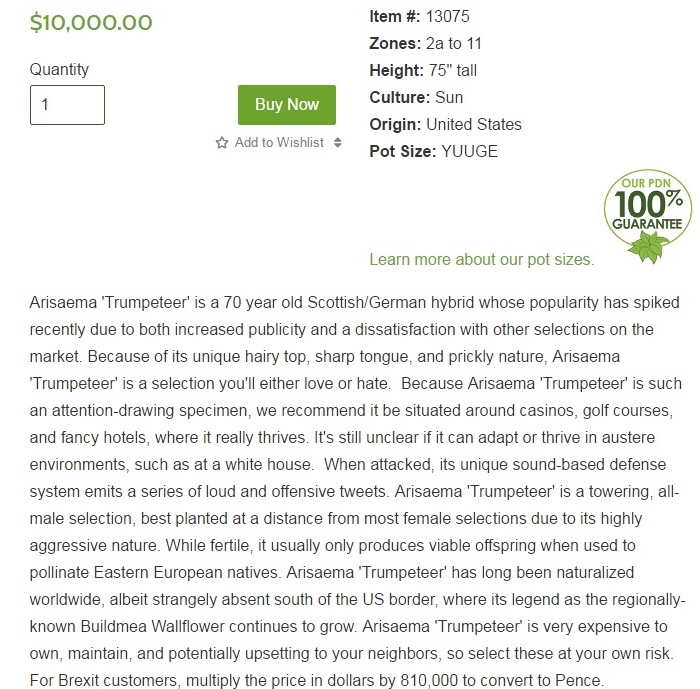Click the $10,000.00 price text
The width and height of the screenshot is (700, 689).
(91, 23)
